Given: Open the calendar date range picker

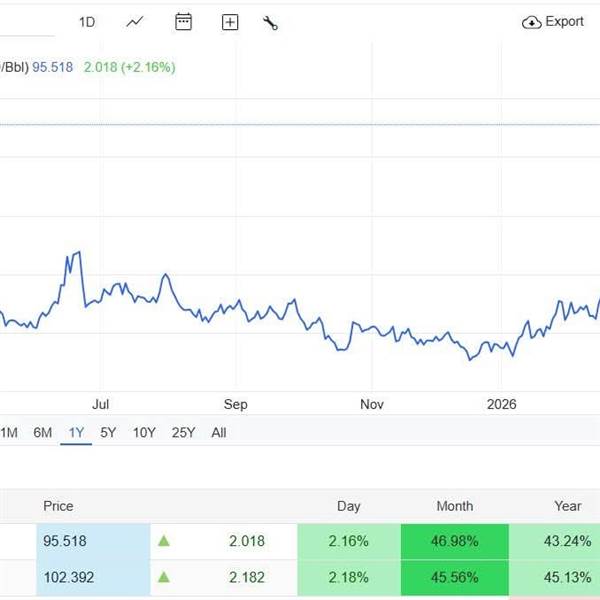Looking at the screenshot, I should [183, 22].
